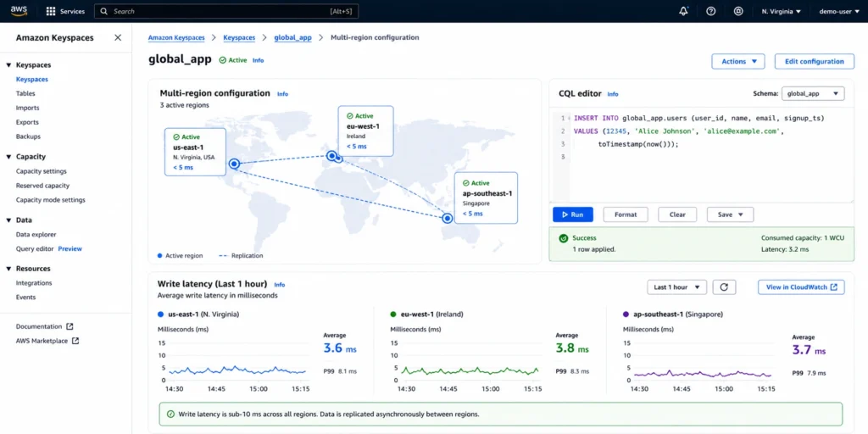This screenshot has height=434, width=868.
Task: Click the blue us-east-1 legend dot
Action: (x=160, y=314)
